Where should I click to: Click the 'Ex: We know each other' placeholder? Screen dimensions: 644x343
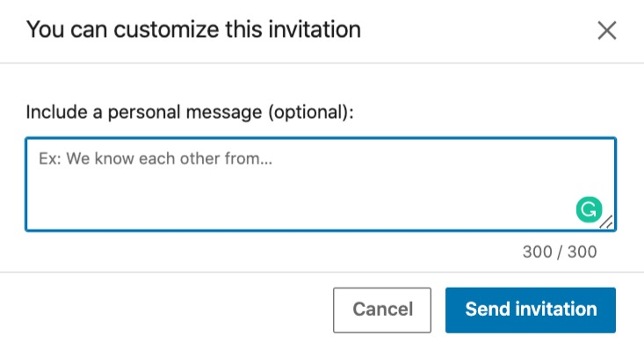click(156, 158)
